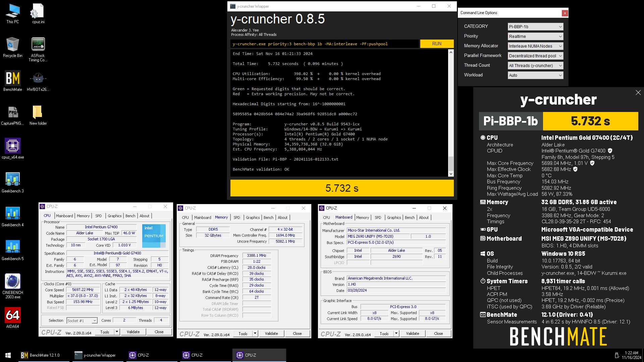Select Caches tab... Memory tab in first CPU-Z
The image size is (644, 362).
click(83, 216)
